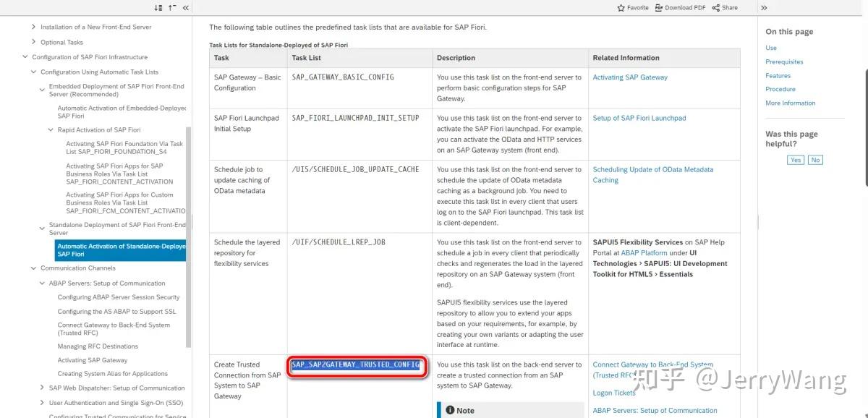
Task: Open the ABAP Platform link
Action: pyautogui.click(x=644, y=253)
